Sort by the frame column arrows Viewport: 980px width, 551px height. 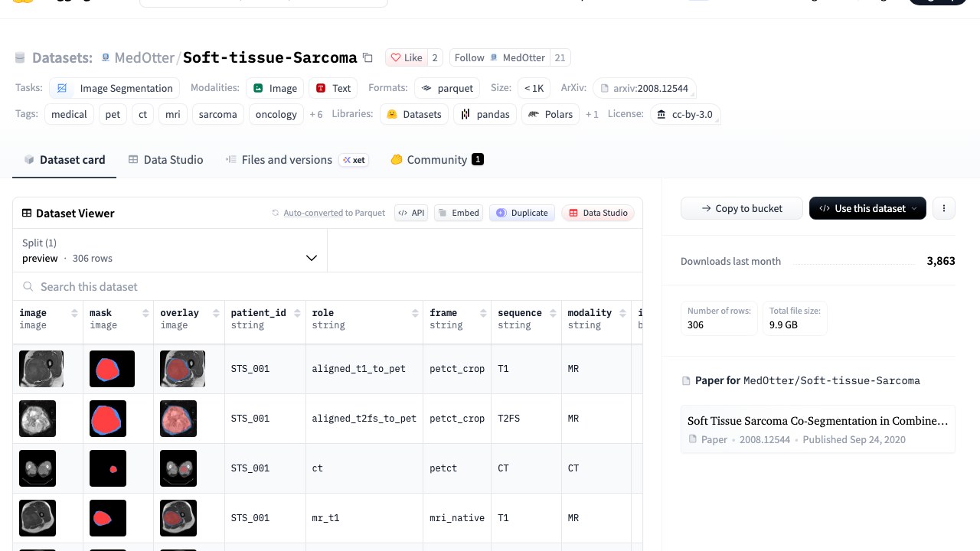pyautogui.click(x=482, y=313)
